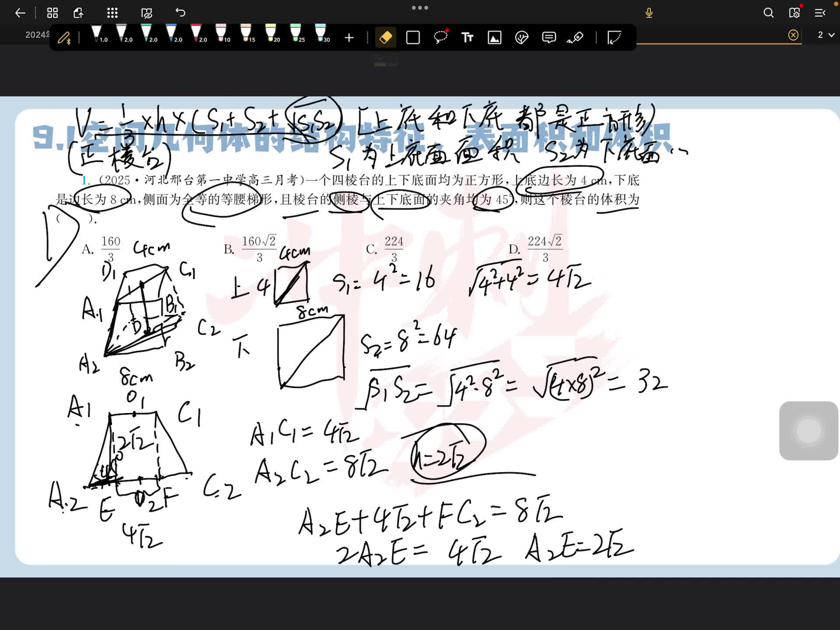The image size is (840, 630).
Task: Undo the last stroke
Action: pyautogui.click(x=180, y=13)
